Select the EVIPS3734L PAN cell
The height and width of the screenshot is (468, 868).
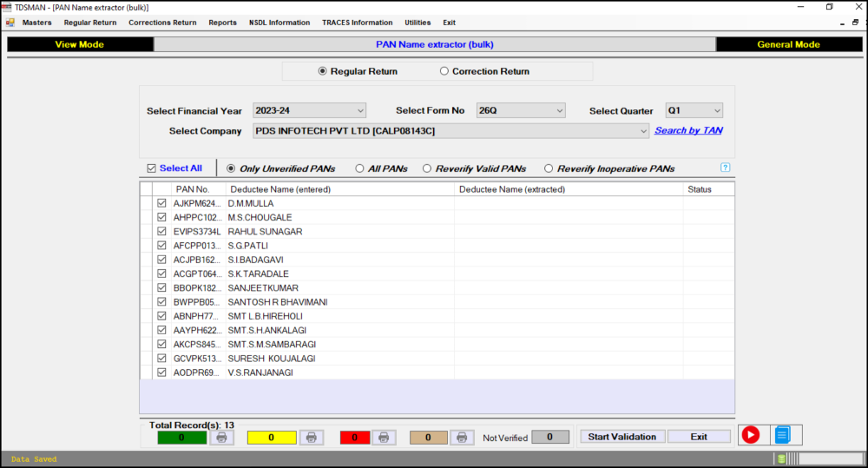pos(197,232)
